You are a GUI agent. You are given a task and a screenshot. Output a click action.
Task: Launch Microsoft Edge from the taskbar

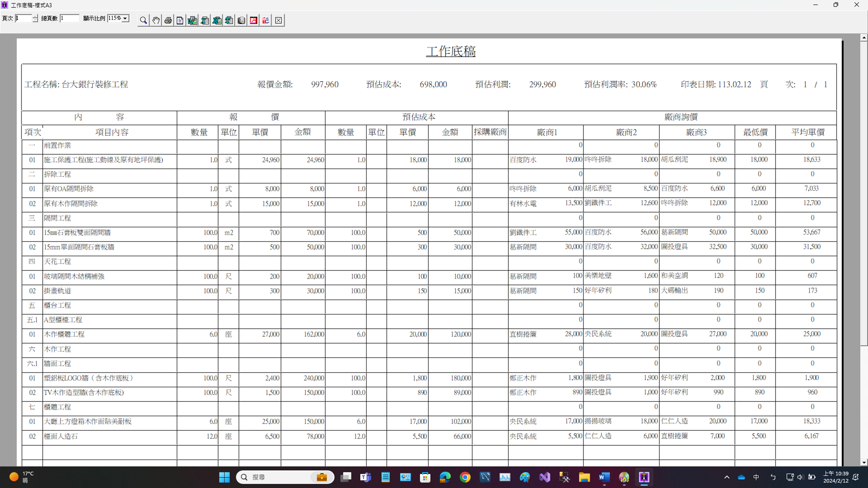(445, 477)
